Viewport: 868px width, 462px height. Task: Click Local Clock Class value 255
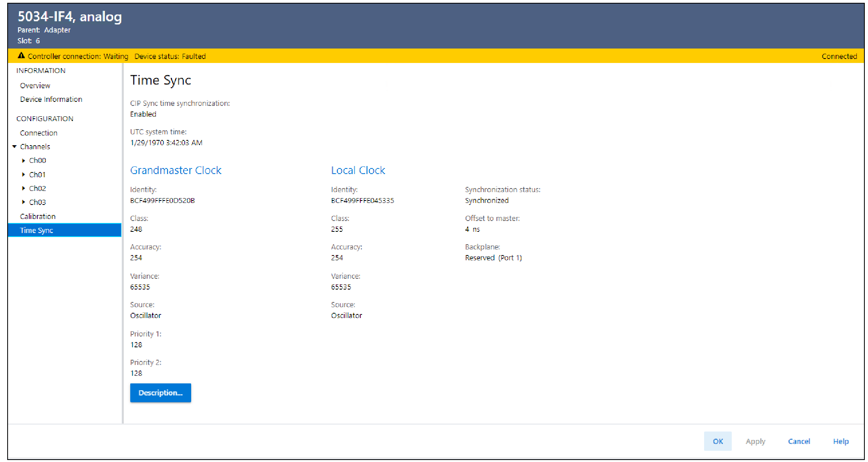(x=337, y=229)
